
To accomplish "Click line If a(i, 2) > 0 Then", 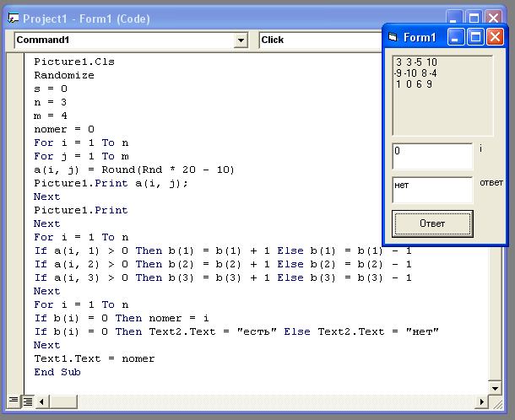I will click(223, 264).
